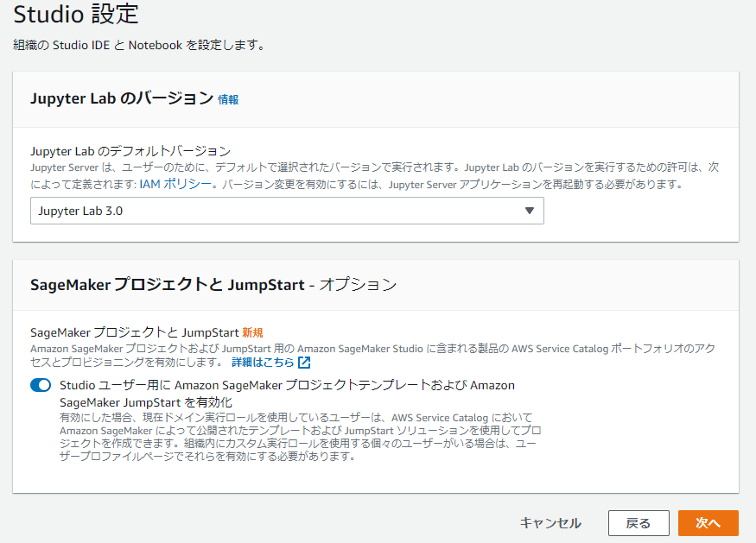Image resolution: width=756 pixels, height=543 pixels.
Task: Open the IAM ポリシー link
Action: [175, 184]
